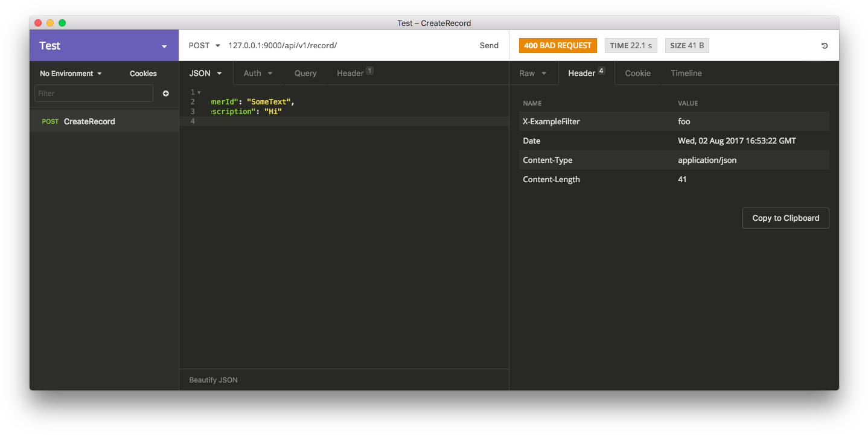Switch to the Query tab
The width and height of the screenshot is (868, 435).
305,73
